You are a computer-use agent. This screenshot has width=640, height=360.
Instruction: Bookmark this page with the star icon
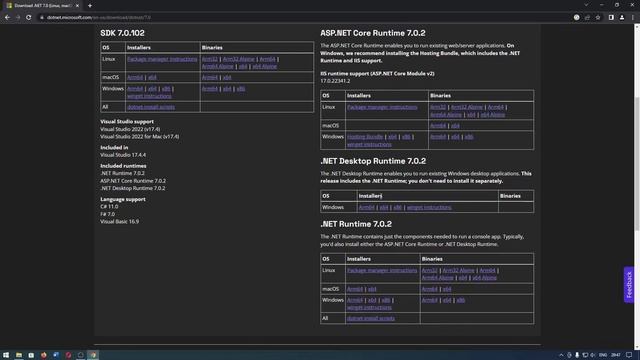(598, 18)
